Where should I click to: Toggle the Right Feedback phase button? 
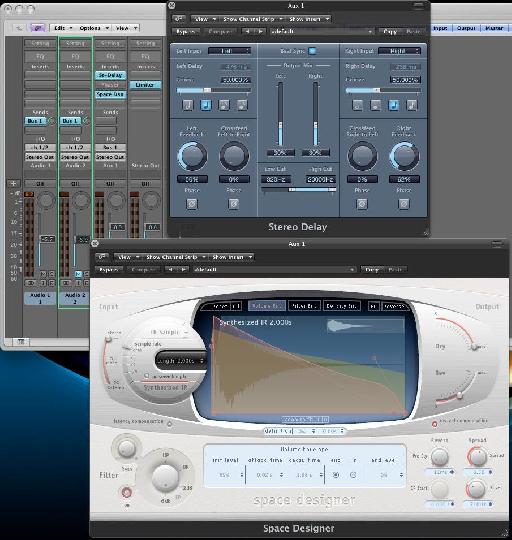(x=404, y=204)
